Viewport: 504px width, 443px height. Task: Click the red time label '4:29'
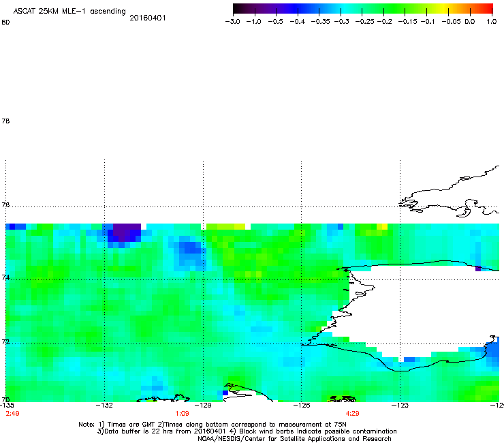click(352, 414)
